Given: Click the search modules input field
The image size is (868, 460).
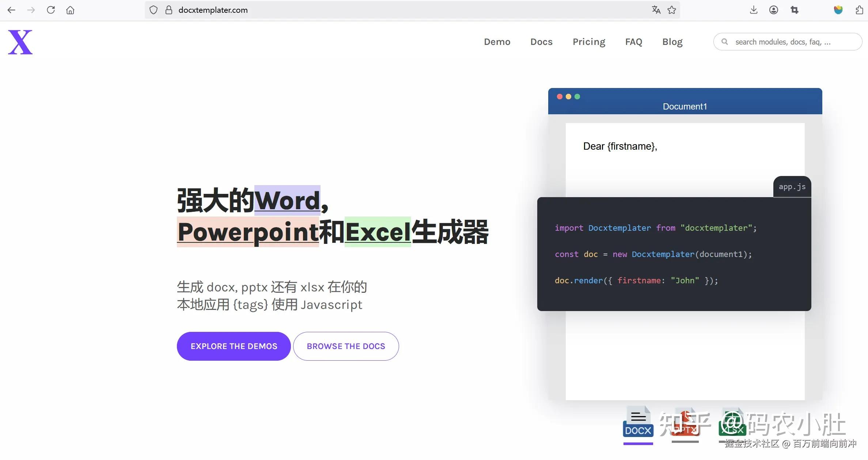Looking at the screenshot, I should [x=787, y=42].
